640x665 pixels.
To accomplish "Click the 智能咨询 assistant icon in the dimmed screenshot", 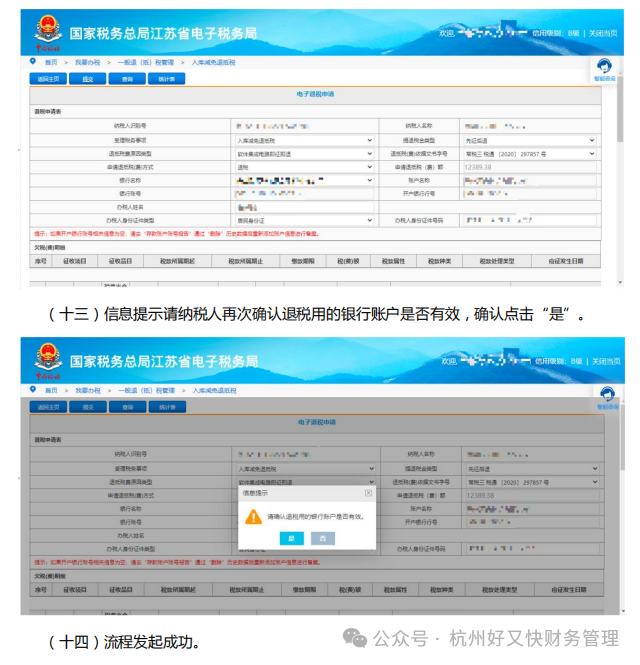I will (607, 394).
